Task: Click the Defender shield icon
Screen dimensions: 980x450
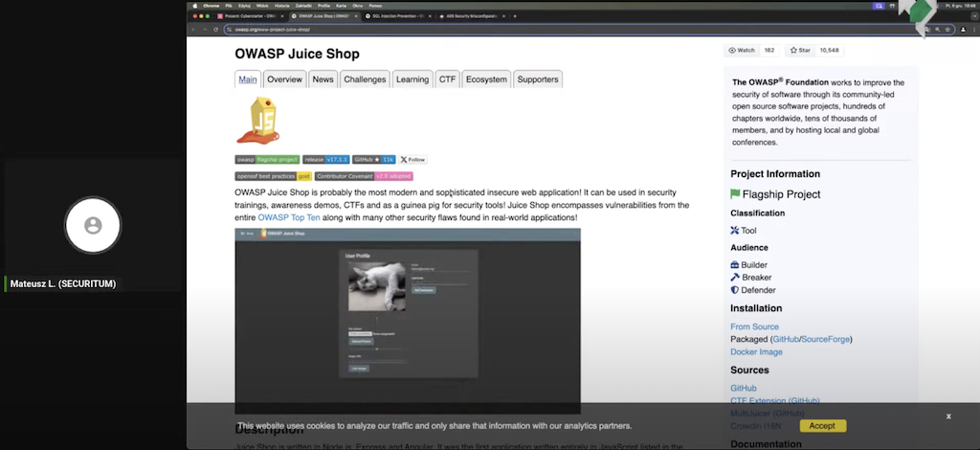Action: (735, 290)
